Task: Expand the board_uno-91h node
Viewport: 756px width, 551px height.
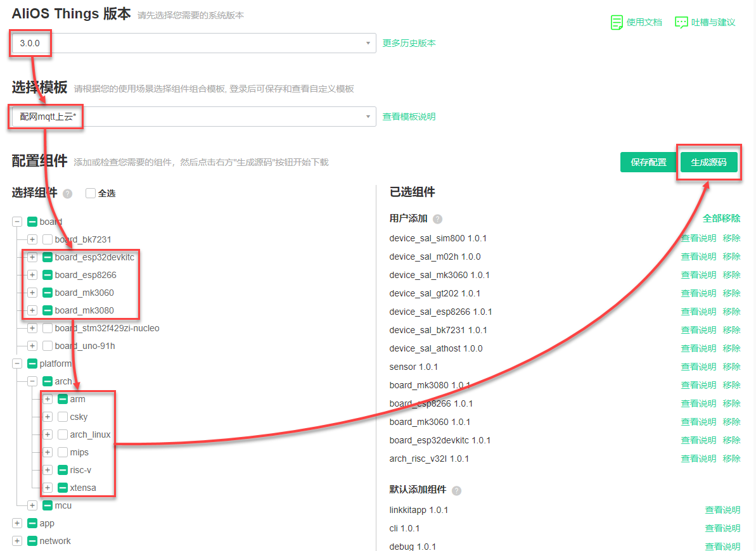Action: (32, 346)
